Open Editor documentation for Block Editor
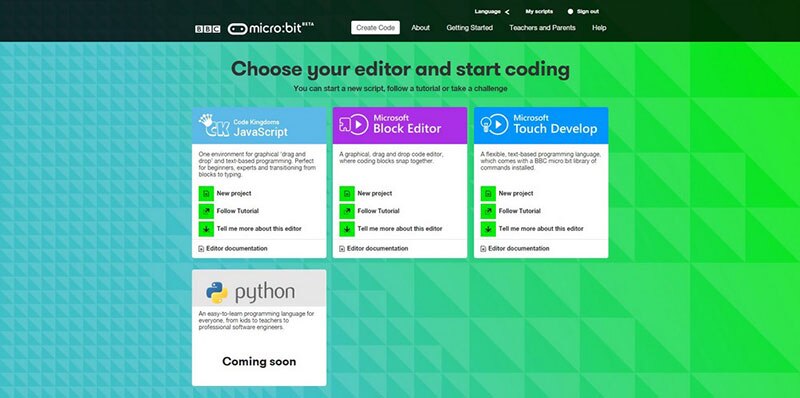 pos(378,248)
